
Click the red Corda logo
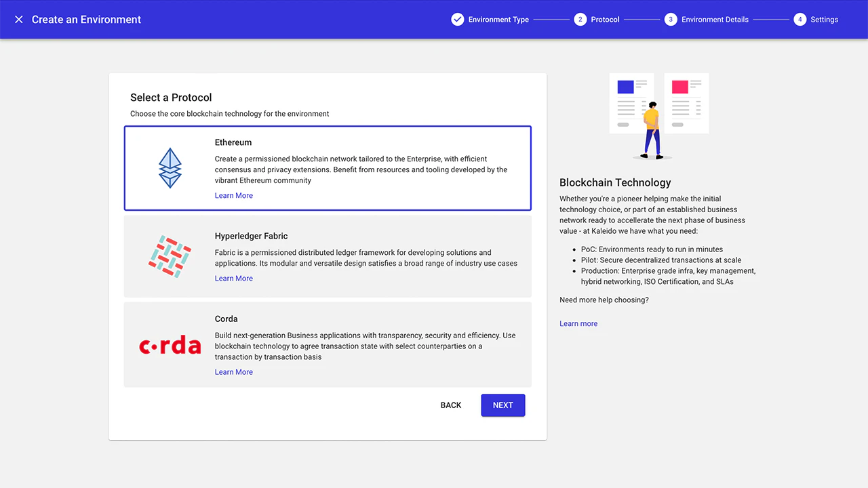coord(170,346)
